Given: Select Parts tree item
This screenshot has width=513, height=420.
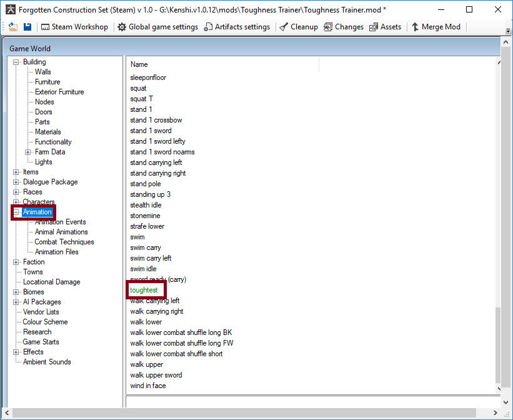Looking at the screenshot, I should pos(42,122).
